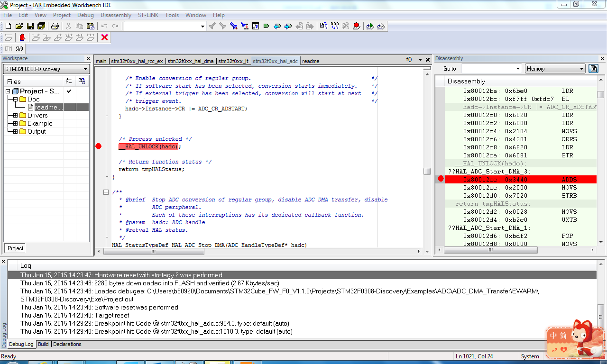Click the Step Into debug icon
607x364 pixels.
click(47, 37)
